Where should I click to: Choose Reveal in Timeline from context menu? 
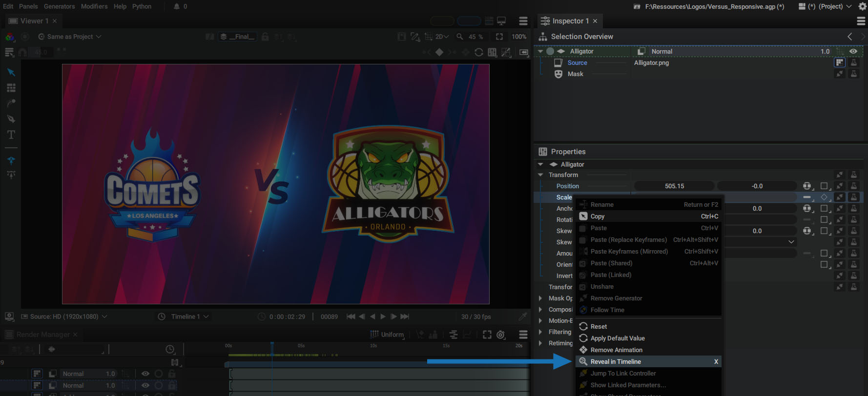(x=648, y=361)
